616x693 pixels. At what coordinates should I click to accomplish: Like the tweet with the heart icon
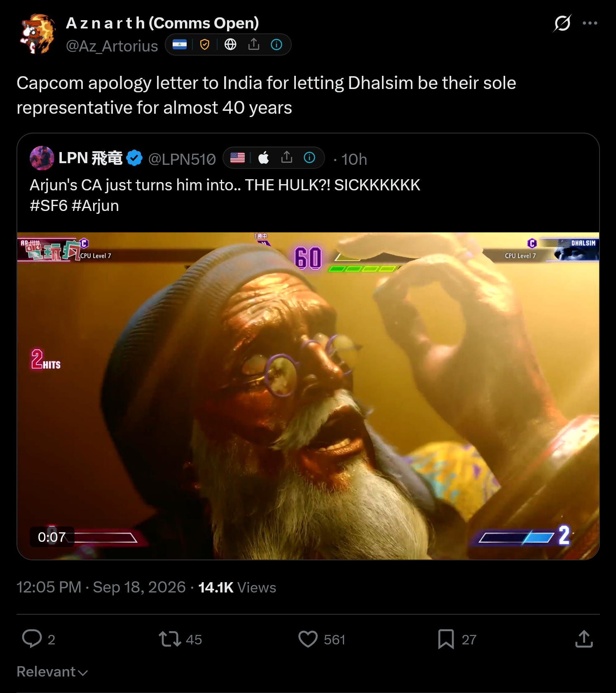coord(308,639)
